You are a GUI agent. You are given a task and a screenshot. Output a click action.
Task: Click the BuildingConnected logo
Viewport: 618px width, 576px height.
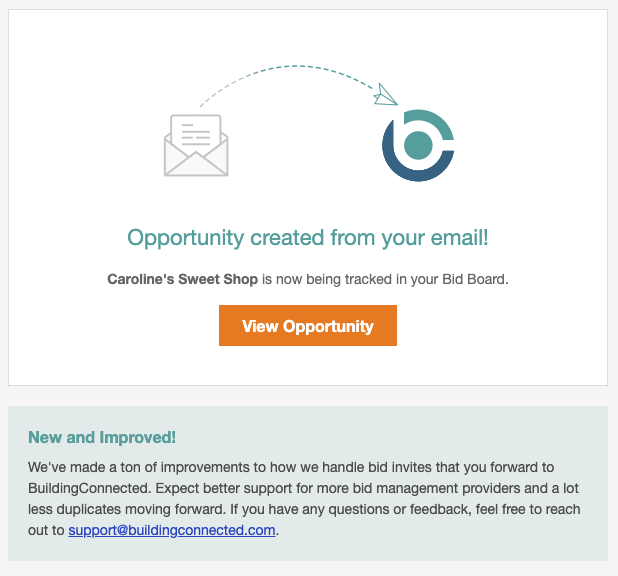(x=418, y=145)
